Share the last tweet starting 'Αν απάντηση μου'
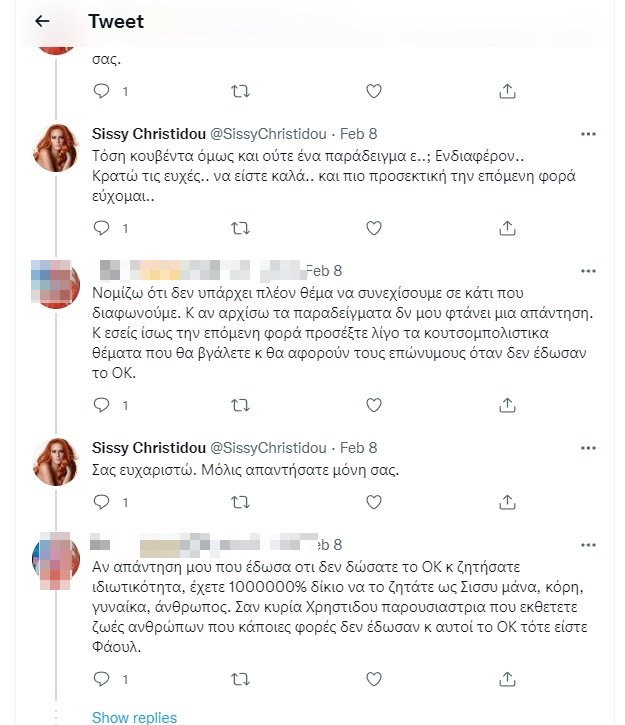This screenshot has height=725, width=625. click(507, 679)
